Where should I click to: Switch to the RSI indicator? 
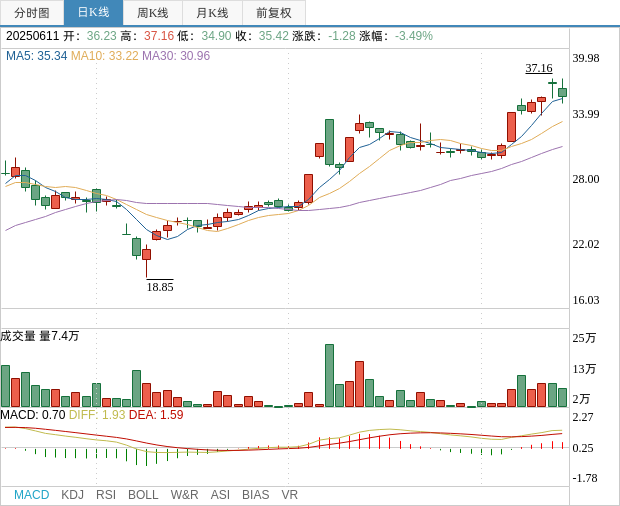[106, 495]
